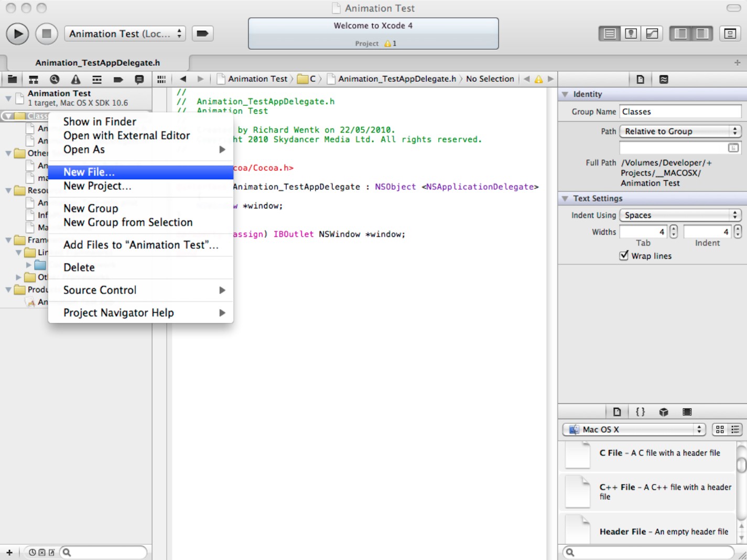
Task: Switch library to icon grid view
Action: (x=720, y=430)
